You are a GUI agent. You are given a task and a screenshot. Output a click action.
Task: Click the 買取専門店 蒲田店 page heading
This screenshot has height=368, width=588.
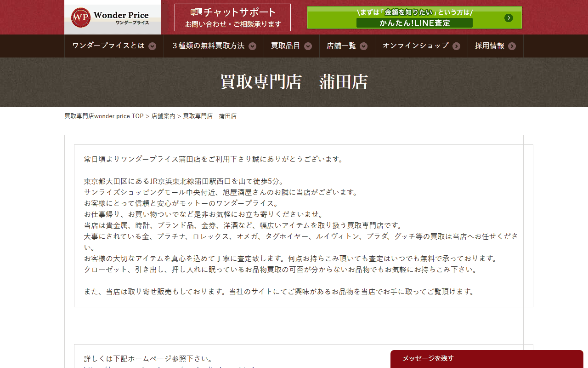coord(294,82)
